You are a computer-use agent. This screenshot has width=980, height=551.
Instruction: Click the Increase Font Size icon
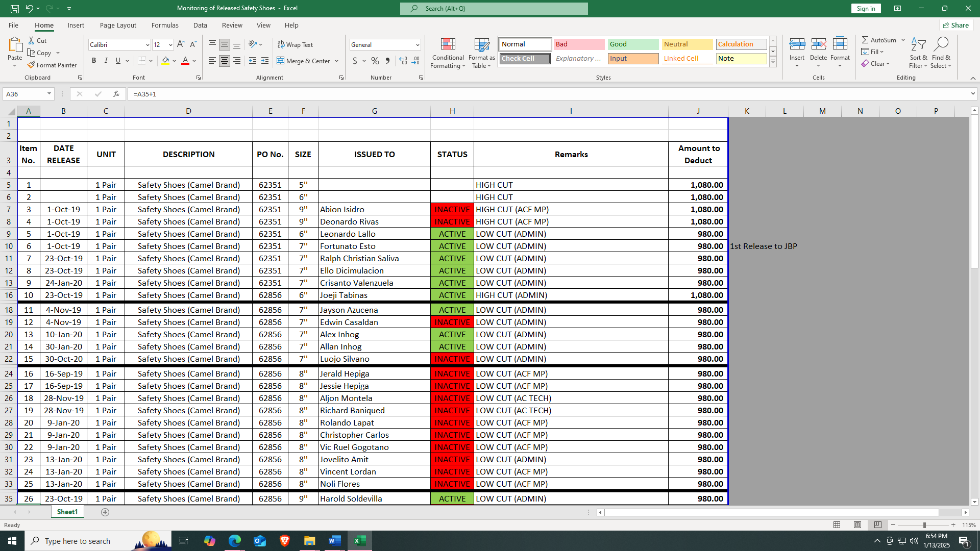tap(181, 45)
